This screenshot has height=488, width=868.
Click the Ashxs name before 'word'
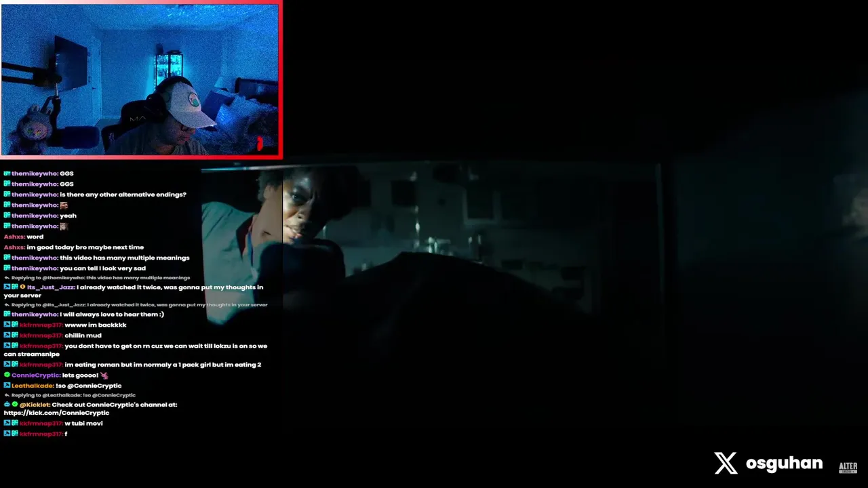tap(14, 237)
